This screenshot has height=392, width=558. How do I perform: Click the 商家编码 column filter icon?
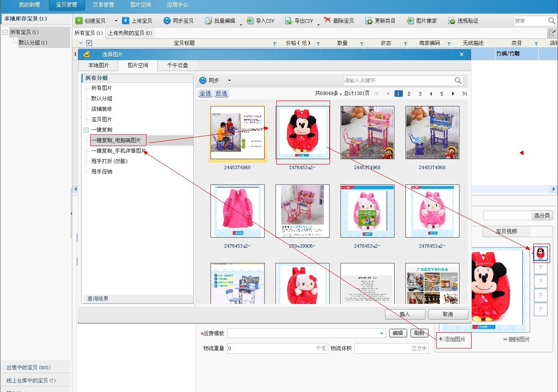click(x=449, y=44)
